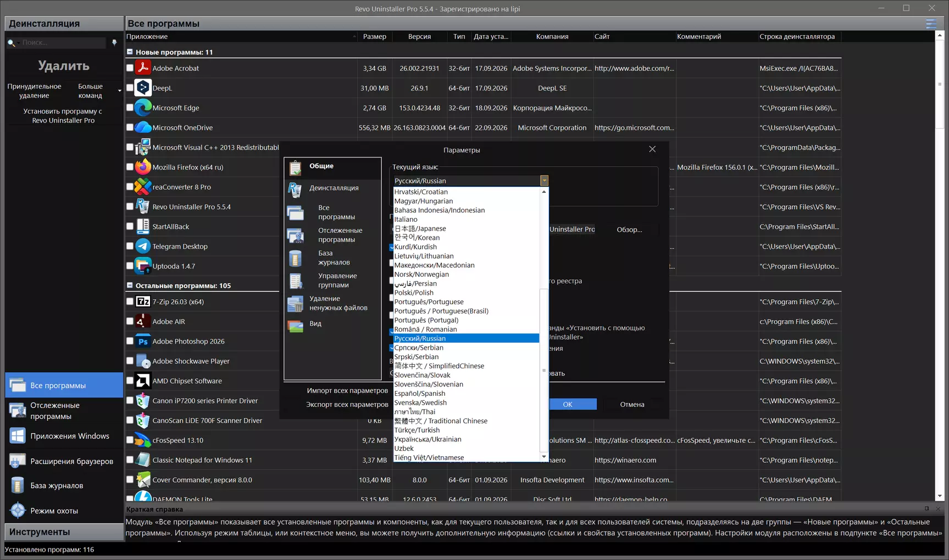Tick the checkbox for Cover Commander
Image resolution: width=949 pixels, height=560 pixels.
click(x=130, y=479)
